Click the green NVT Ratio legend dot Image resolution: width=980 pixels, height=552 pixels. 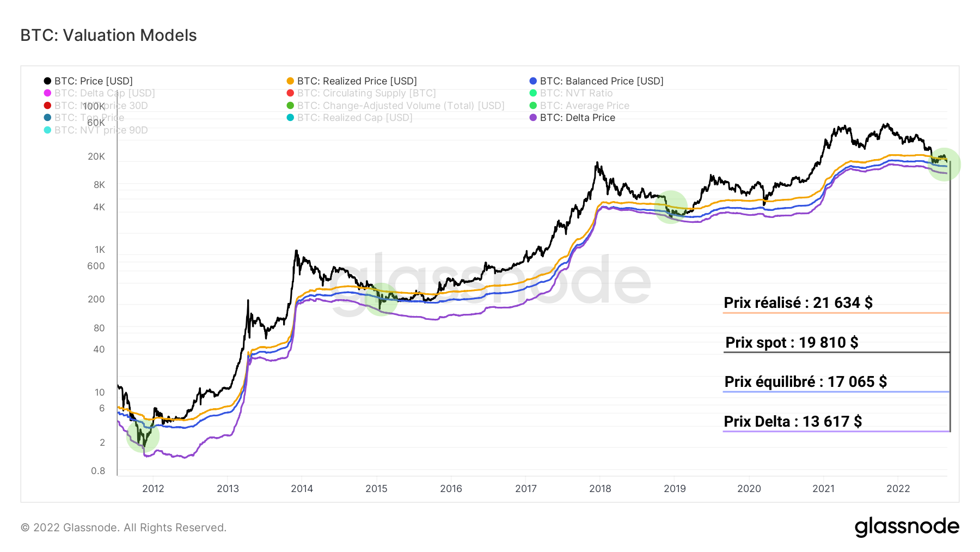pyautogui.click(x=533, y=93)
